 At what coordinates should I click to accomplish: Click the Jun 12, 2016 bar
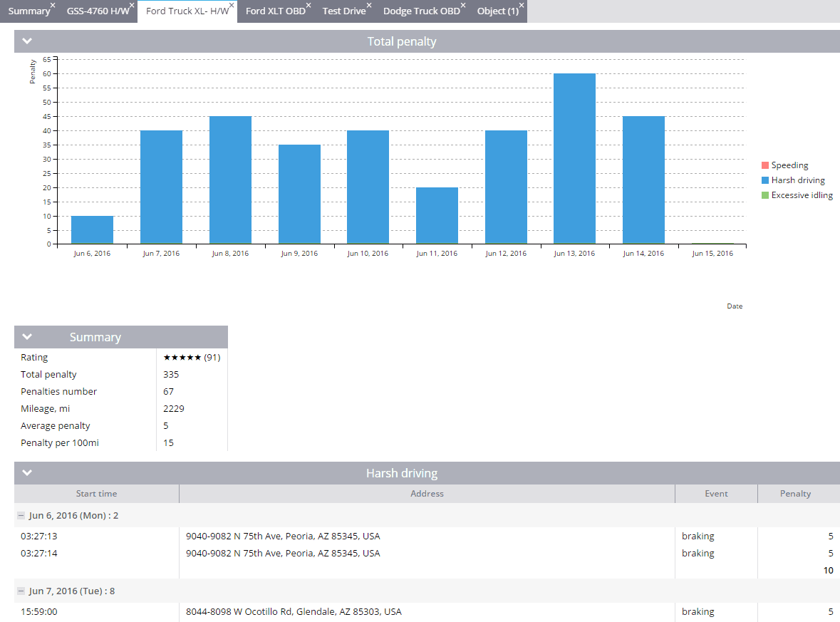[507, 187]
